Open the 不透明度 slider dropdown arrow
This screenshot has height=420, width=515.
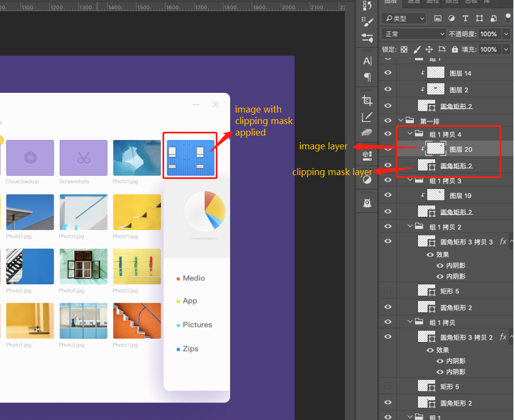[506, 34]
